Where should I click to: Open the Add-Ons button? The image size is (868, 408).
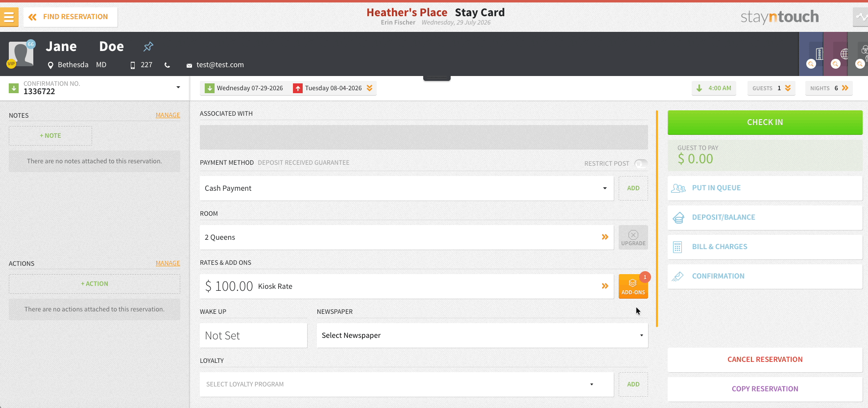633,286
